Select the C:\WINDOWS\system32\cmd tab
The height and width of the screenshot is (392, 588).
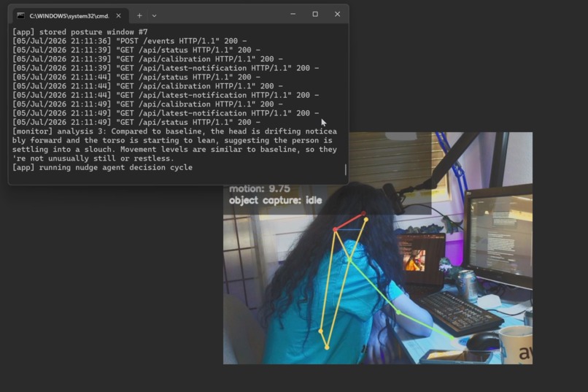[x=70, y=16]
